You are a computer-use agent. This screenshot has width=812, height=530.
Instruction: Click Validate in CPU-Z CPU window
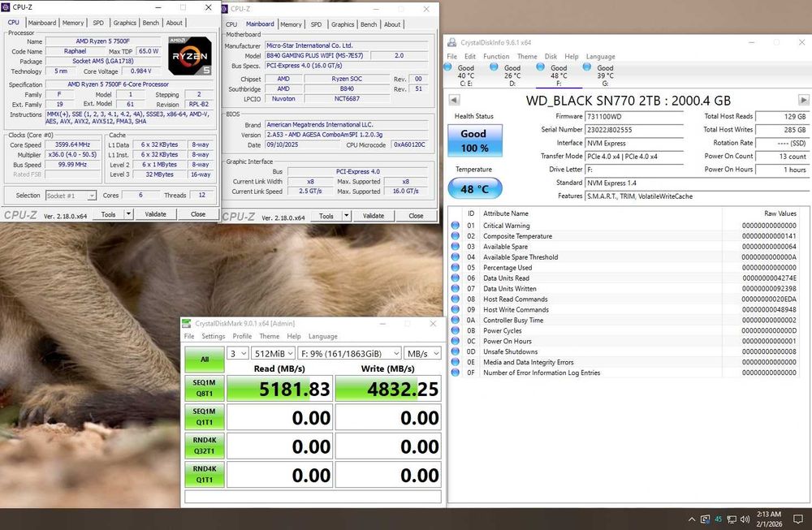click(x=155, y=214)
